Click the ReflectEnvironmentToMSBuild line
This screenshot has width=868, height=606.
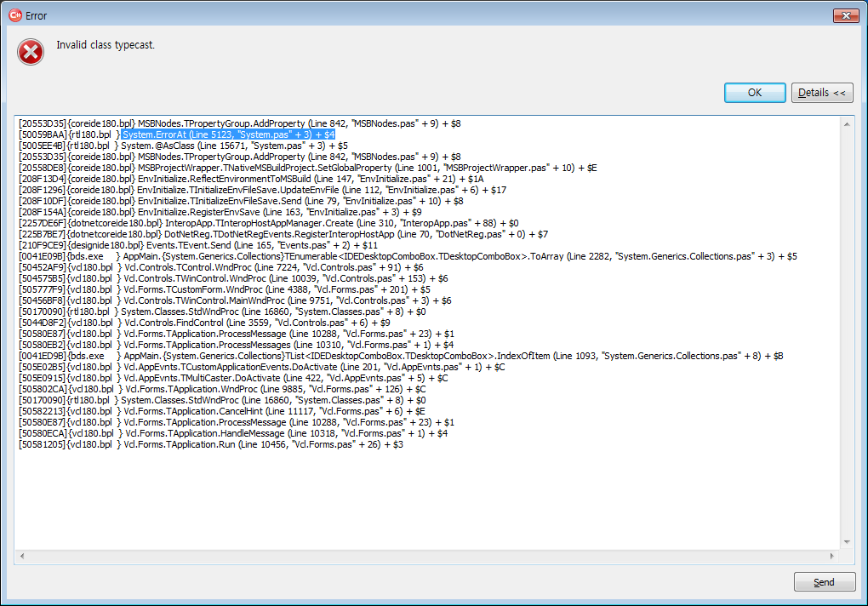(x=255, y=179)
